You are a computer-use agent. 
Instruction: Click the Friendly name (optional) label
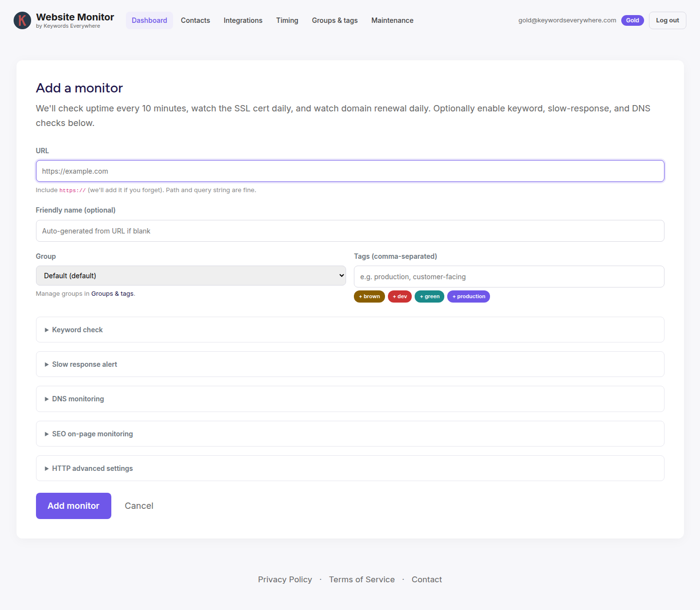(x=76, y=210)
